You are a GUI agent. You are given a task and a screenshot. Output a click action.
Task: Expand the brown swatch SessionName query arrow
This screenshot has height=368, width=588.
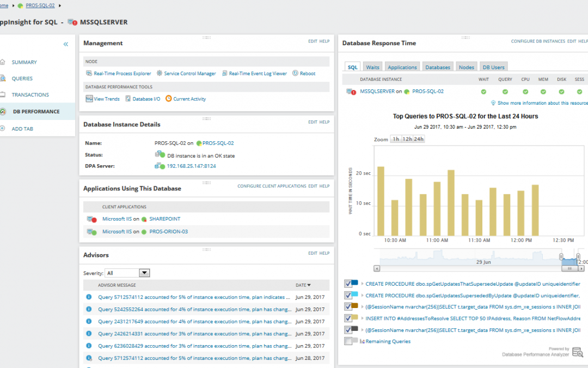pyautogui.click(x=362, y=307)
